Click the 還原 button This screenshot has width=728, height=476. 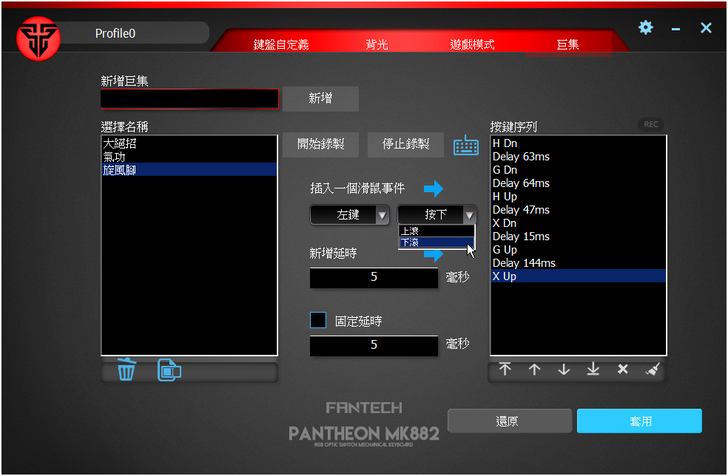(x=509, y=421)
